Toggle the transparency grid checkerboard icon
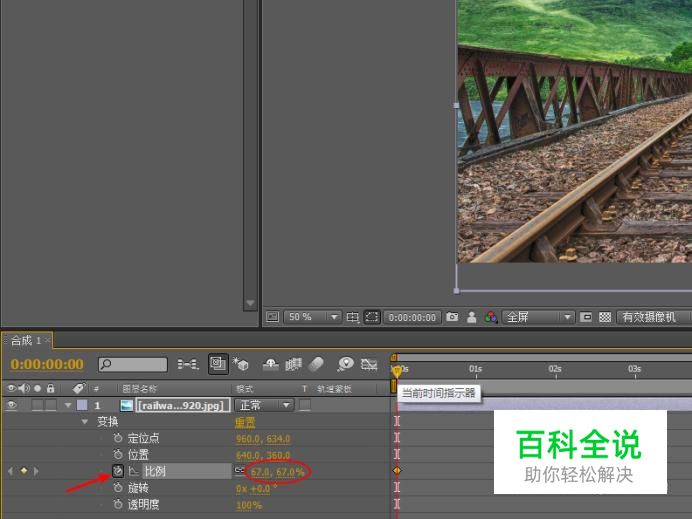 [605, 317]
